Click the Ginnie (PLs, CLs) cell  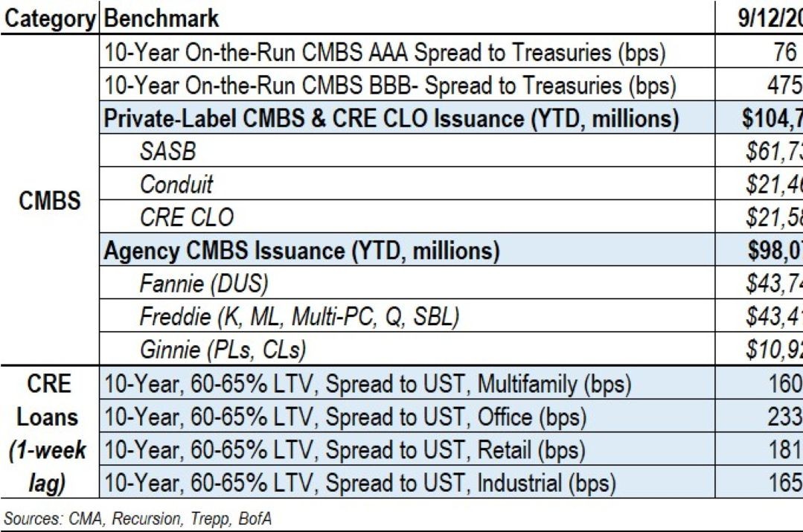tap(223, 349)
